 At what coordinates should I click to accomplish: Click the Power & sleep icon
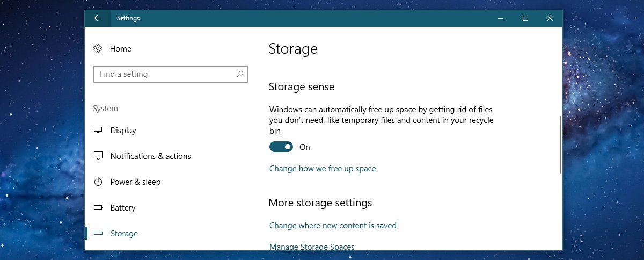(x=98, y=182)
